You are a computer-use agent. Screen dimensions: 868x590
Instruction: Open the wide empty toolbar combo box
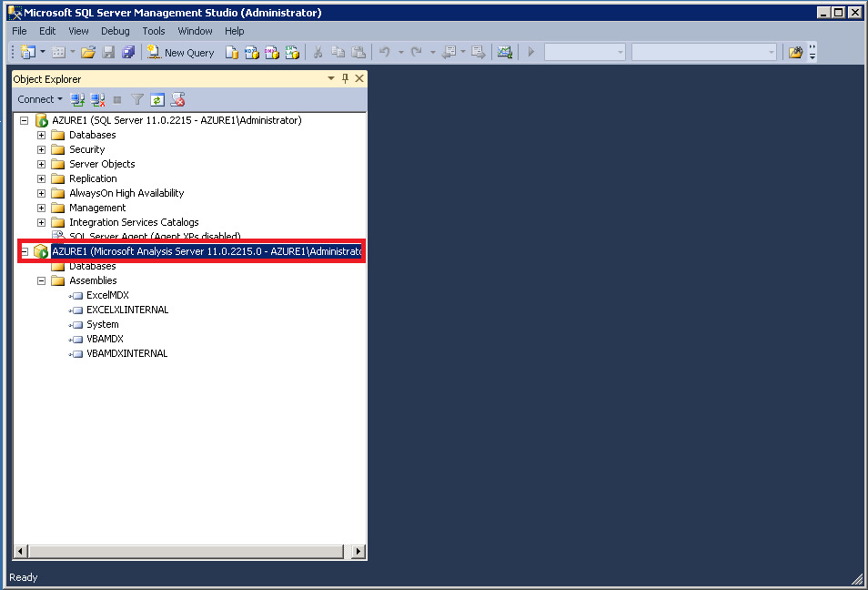coord(703,52)
